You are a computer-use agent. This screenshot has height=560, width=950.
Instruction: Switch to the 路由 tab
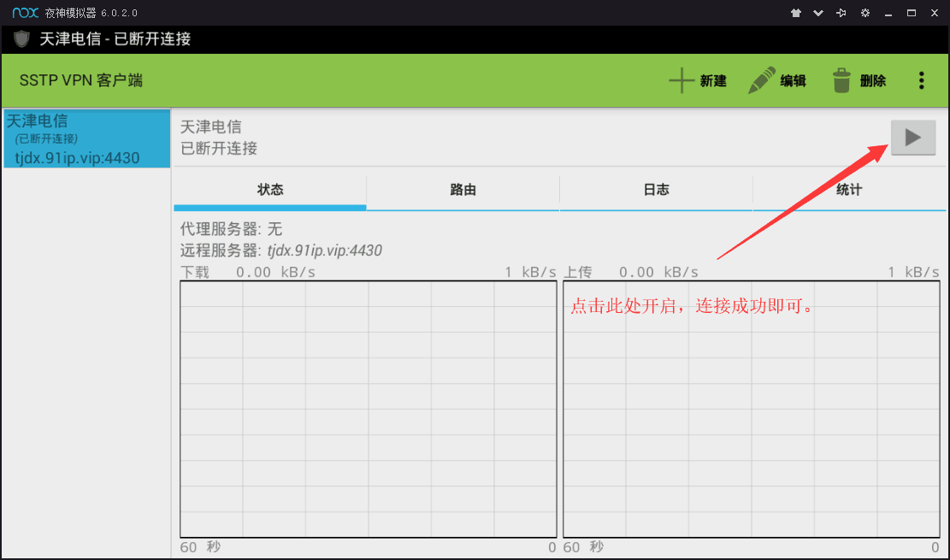click(x=463, y=191)
